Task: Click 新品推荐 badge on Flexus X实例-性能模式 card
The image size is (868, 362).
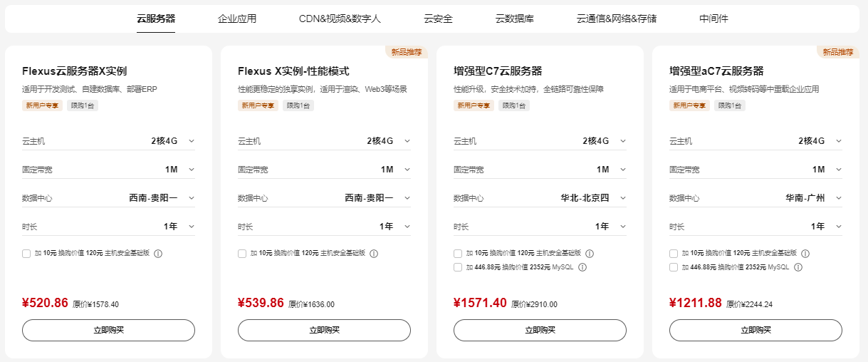Action: [x=407, y=51]
